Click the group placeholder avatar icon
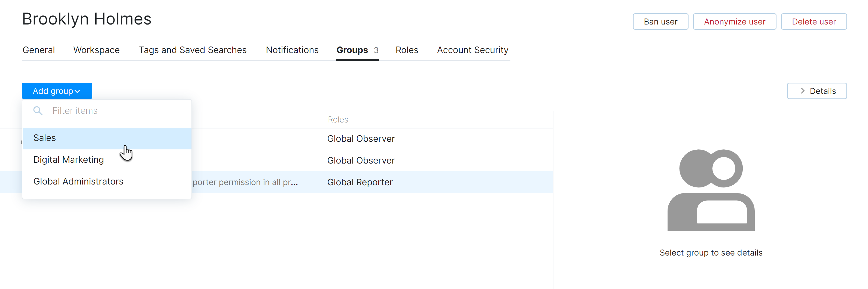The image size is (868, 289). pos(711,190)
